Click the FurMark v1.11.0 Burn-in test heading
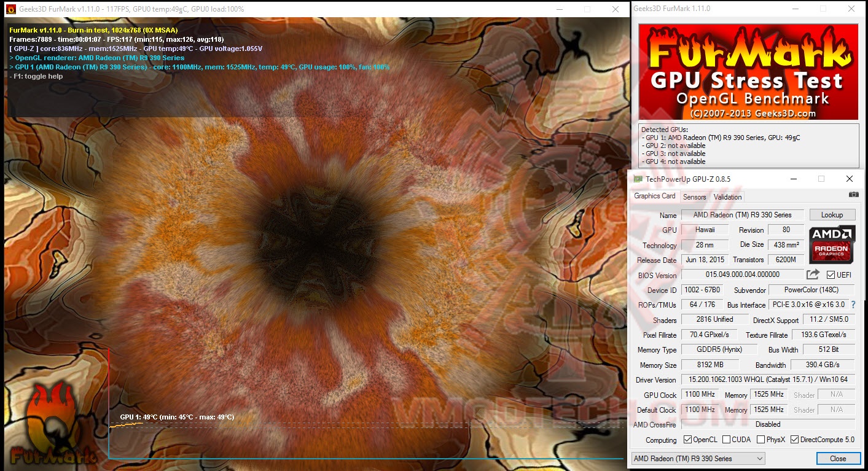 pyautogui.click(x=94, y=30)
